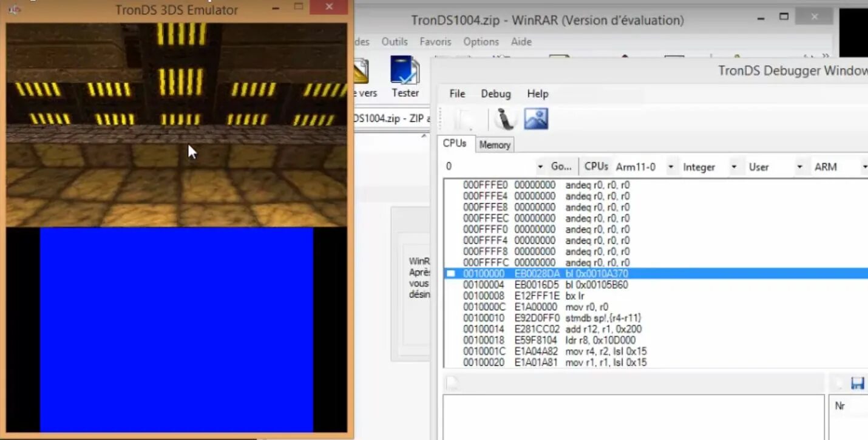Click the empty output text box in debugger
Screen dimensions: 868x440
pos(633,417)
